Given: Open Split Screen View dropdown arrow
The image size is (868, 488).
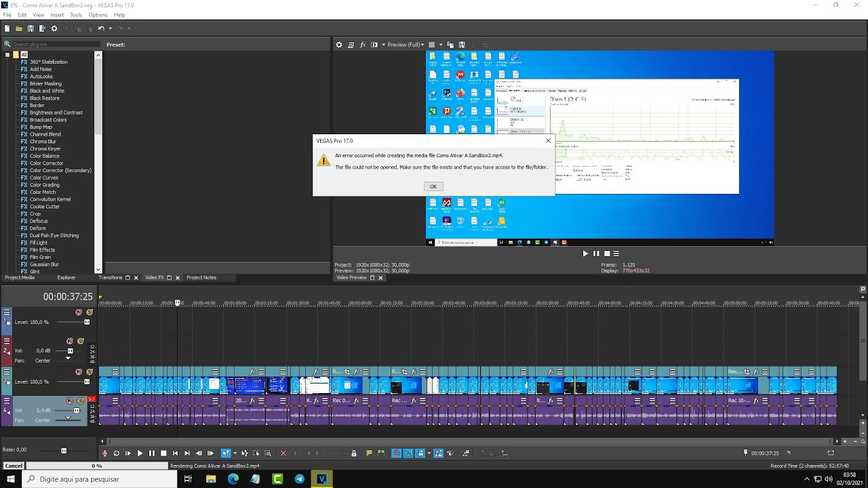Looking at the screenshot, I should [382, 45].
